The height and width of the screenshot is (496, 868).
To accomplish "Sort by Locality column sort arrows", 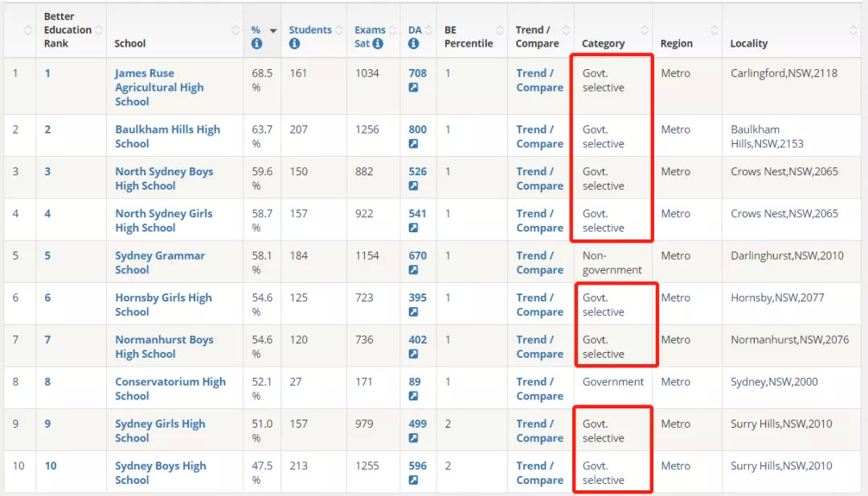I will tap(853, 31).
